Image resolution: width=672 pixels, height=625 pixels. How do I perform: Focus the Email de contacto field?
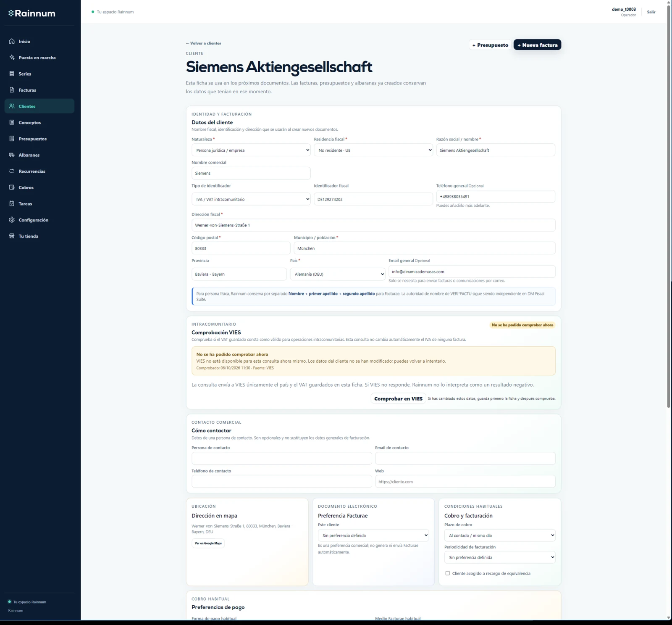click(x=465, y=458)
